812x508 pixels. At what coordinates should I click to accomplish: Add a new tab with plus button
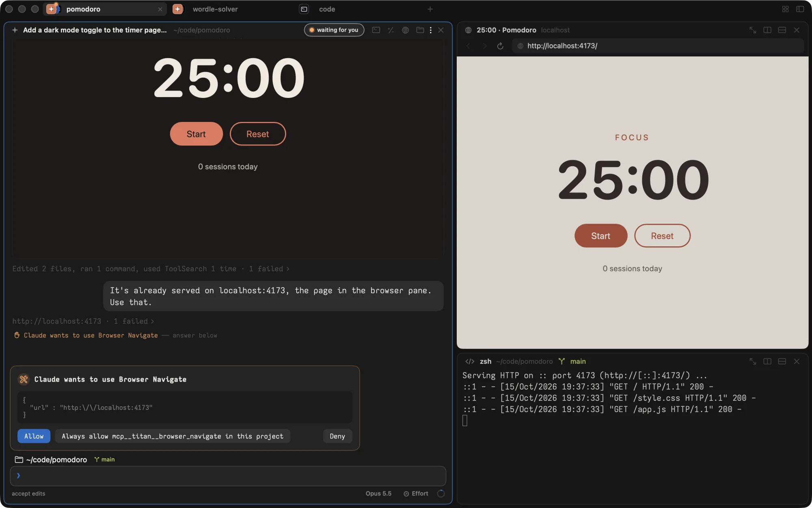pos(430,9)
